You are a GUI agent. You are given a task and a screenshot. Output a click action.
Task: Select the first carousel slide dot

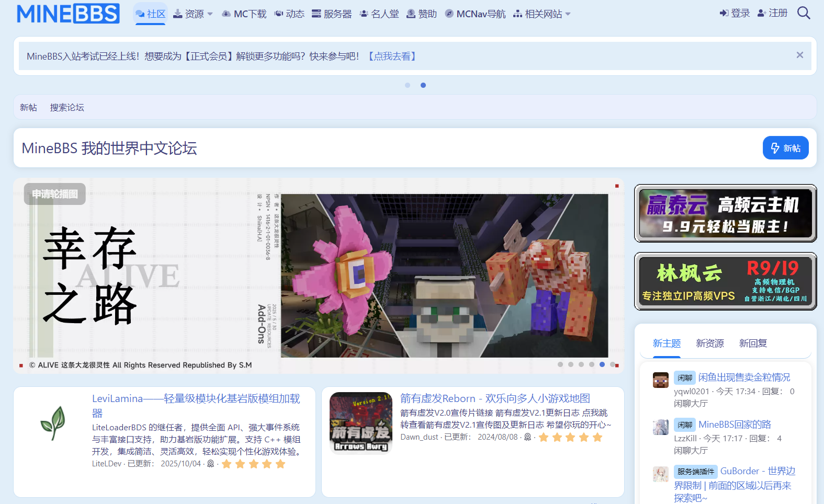pyautogui.click(x=560, y=364)
